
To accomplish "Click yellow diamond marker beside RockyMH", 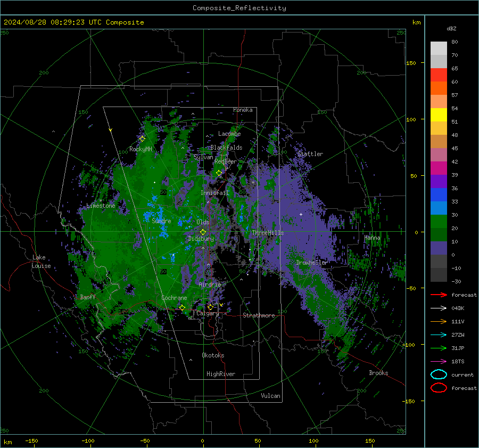I will [142, 139].
